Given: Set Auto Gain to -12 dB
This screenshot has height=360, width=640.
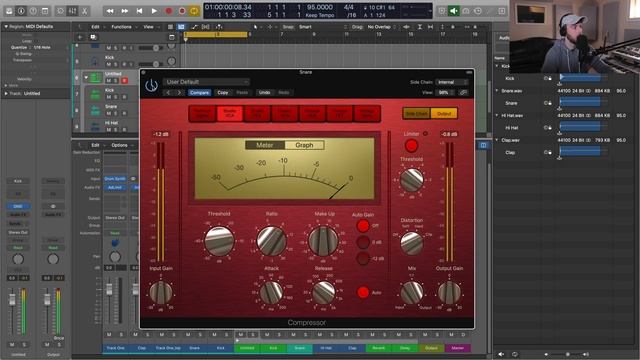Looking at the screenshot, I should coord(362,258).
